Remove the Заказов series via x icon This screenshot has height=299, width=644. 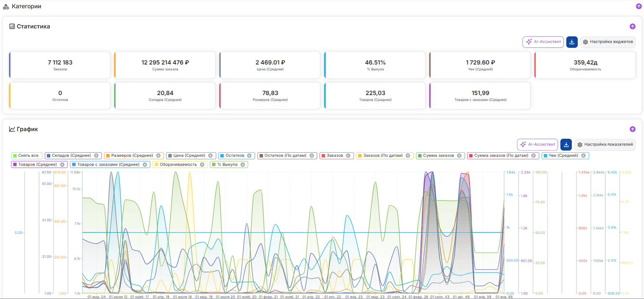pyautogui.click(x=348, y=156)
